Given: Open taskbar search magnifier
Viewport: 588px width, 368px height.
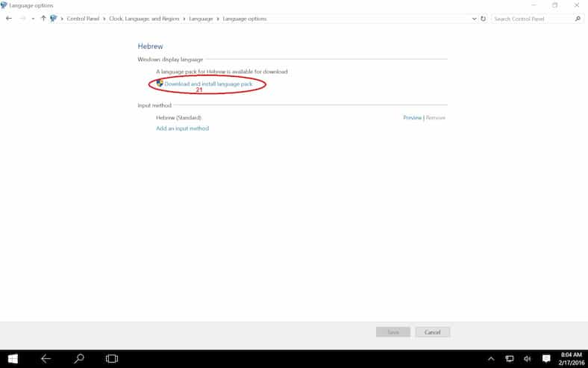Looking at the screenshot, I should [x=79, y=359].
